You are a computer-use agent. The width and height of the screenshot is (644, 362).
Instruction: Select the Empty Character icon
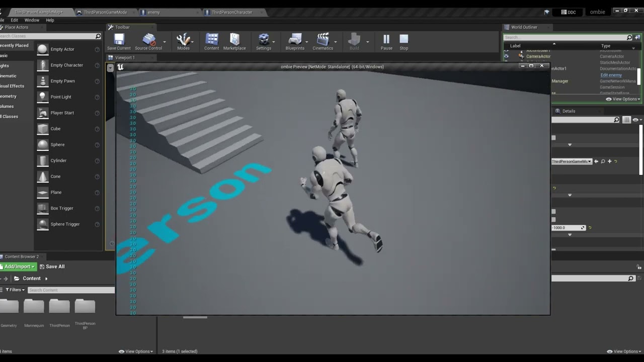click(x=43, y=65)
